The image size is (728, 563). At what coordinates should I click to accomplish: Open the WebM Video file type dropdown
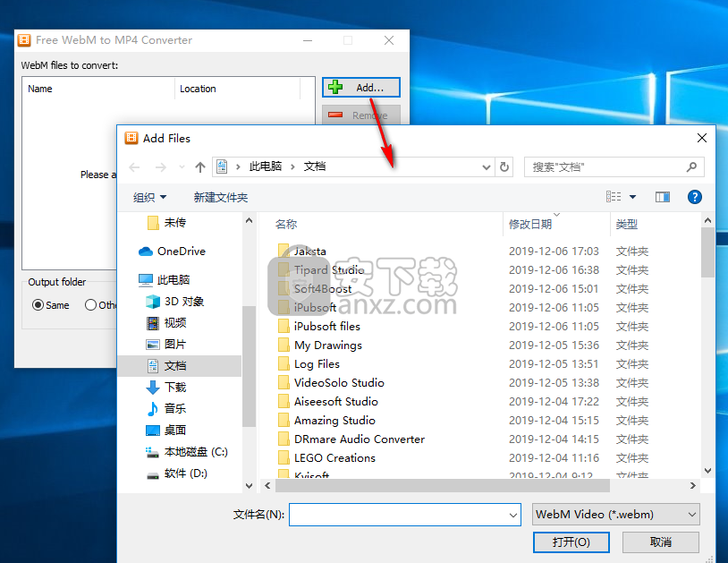tap(615, 515)
